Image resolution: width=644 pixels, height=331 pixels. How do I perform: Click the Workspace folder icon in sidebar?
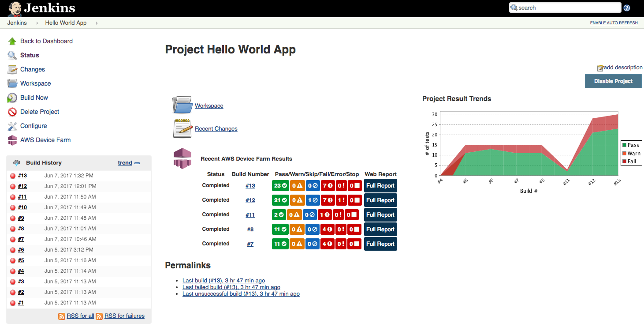(x=12, y=83)
